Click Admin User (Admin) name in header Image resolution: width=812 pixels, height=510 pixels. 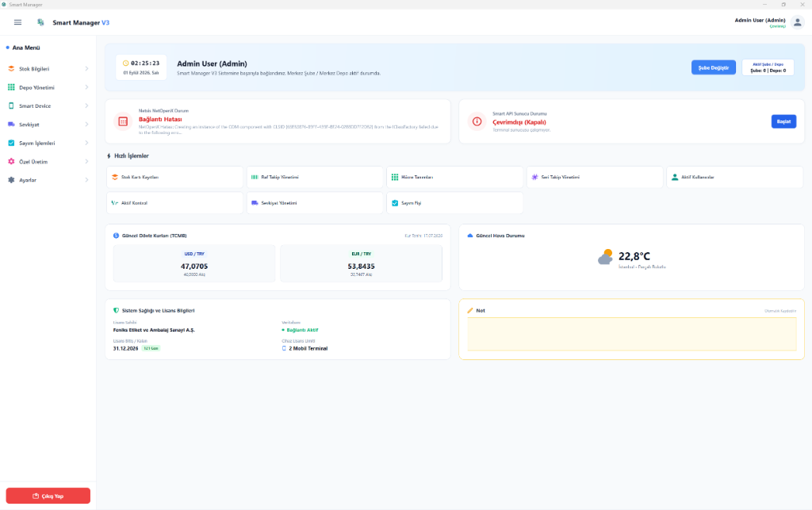point(760,20)
